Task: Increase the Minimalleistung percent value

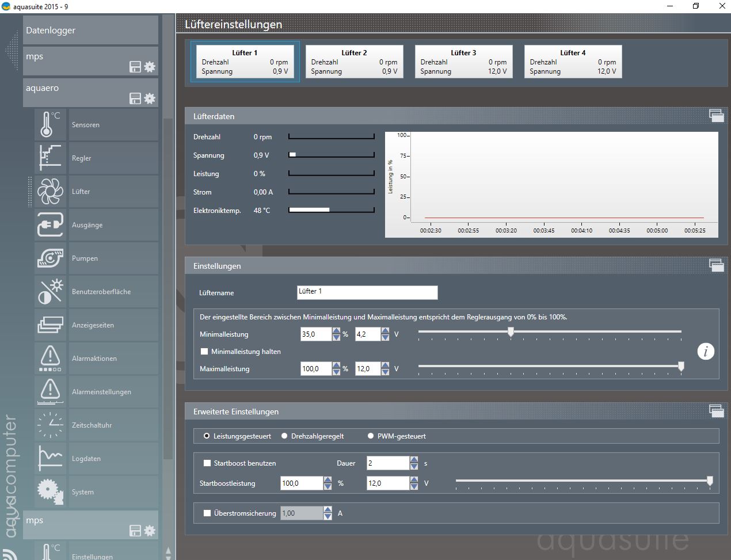Action: point(336,331)
